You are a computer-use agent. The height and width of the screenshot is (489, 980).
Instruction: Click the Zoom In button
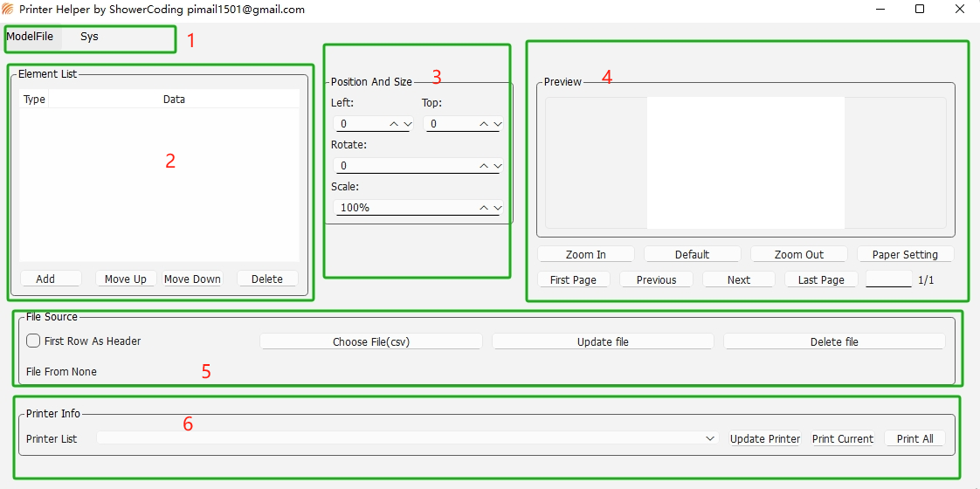[x=585, y=254]
